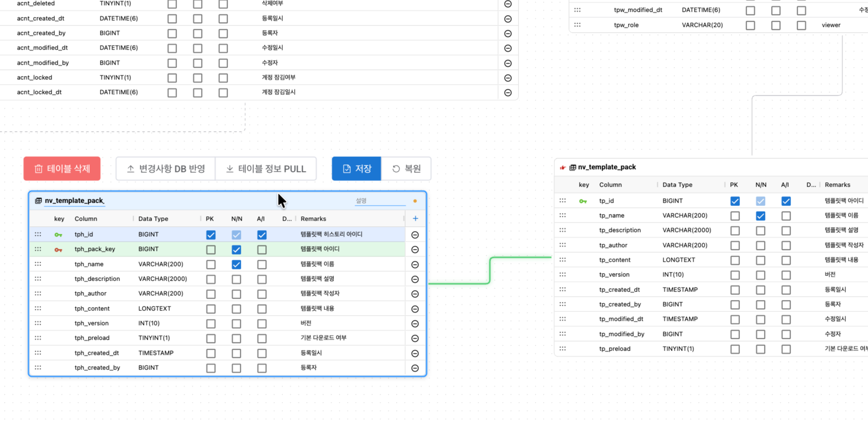868x422 pixels.
Task: Click 테이블 정보 PULL button
Action: (266, 169)
